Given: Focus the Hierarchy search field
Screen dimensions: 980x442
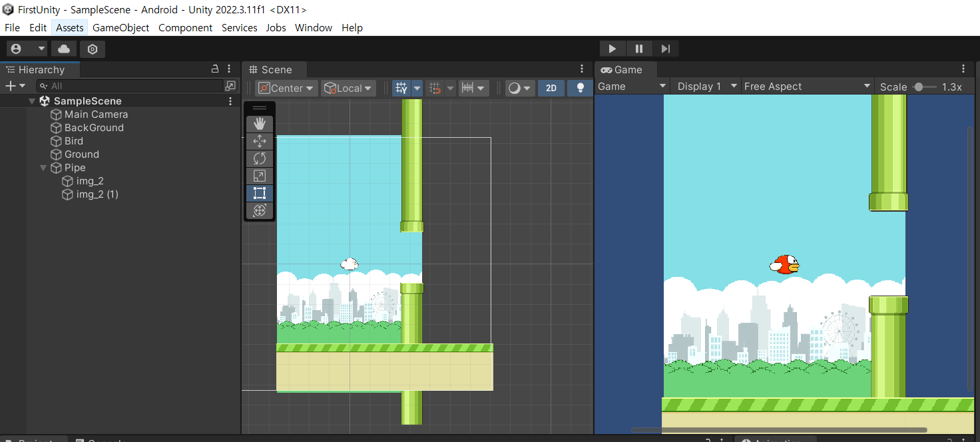Looking at the screenshot, I should pyautogui.click(x=130, y=86).
